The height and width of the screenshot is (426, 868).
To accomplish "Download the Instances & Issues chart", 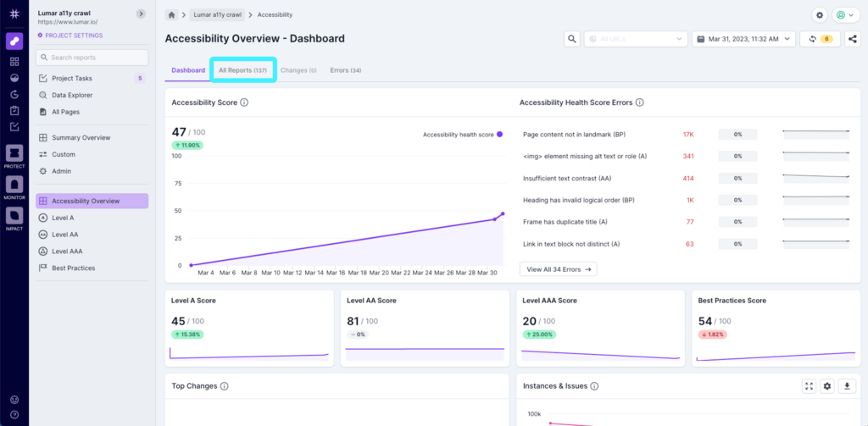I will pyautogui.click(x=847, y=386).
